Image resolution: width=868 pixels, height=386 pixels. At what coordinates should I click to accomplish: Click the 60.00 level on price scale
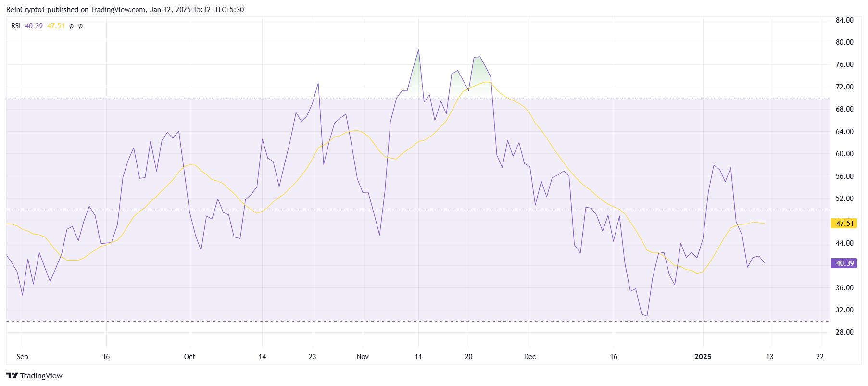[x=844, y=153]
